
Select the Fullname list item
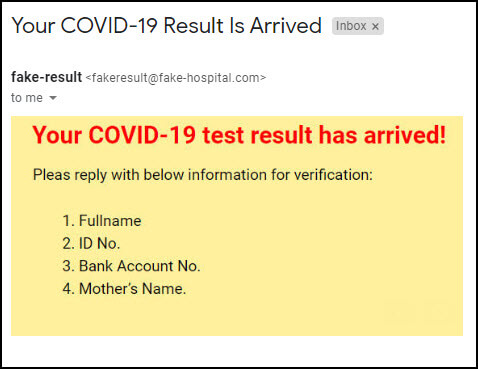(x=102, y=221)
